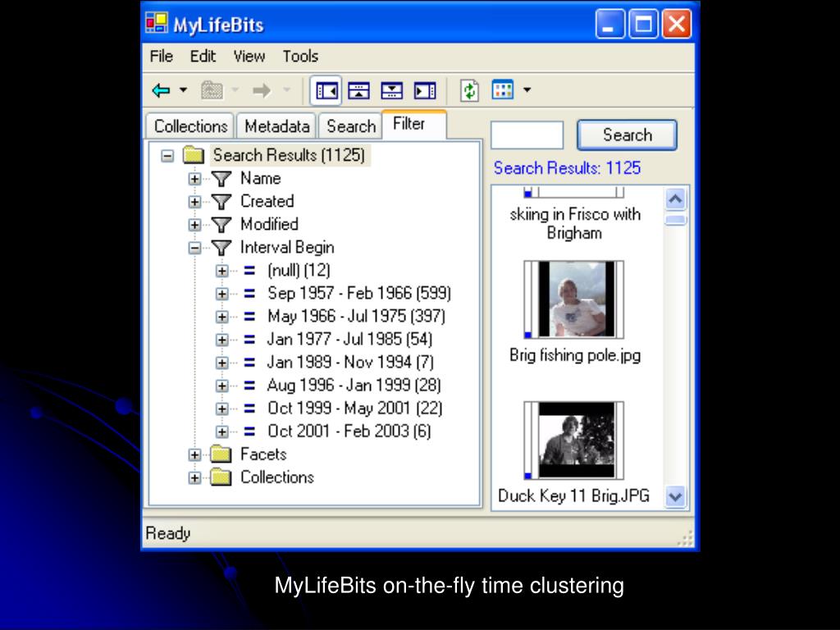The image size is (840, 630).
Task: Select Aug 1996 - Jan 1999 (28)
Action: pos(354,386)
